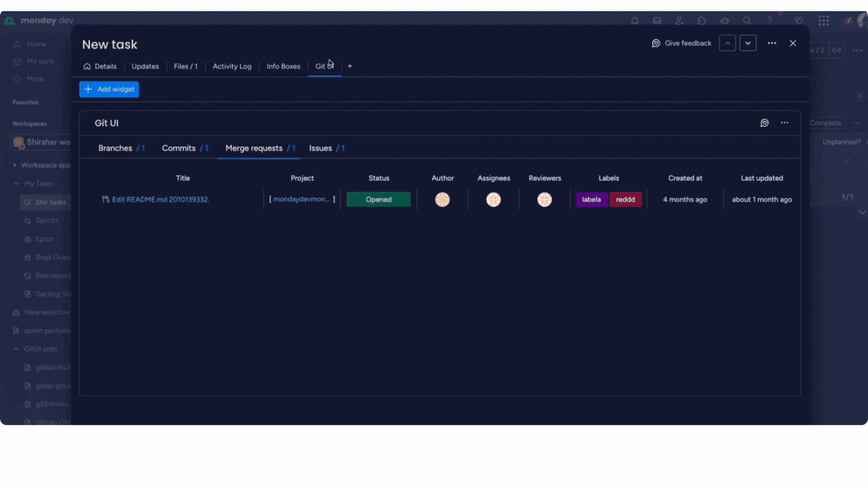The width and height of the screenshot is (868, 488).
Task: Go to next item with down chevron
Action: click(748, 43)
